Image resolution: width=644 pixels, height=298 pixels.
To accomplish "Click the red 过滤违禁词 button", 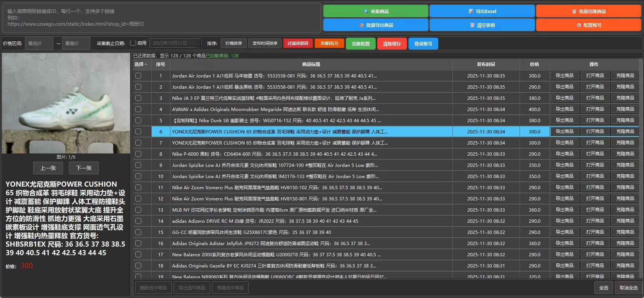I will pos(298,43).
